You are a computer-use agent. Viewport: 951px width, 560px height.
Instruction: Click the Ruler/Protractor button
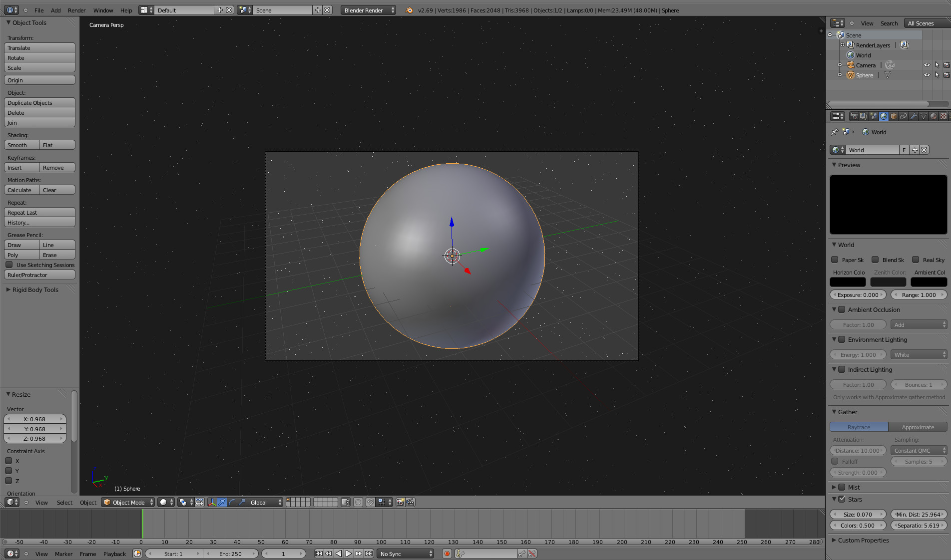point(39,275)
